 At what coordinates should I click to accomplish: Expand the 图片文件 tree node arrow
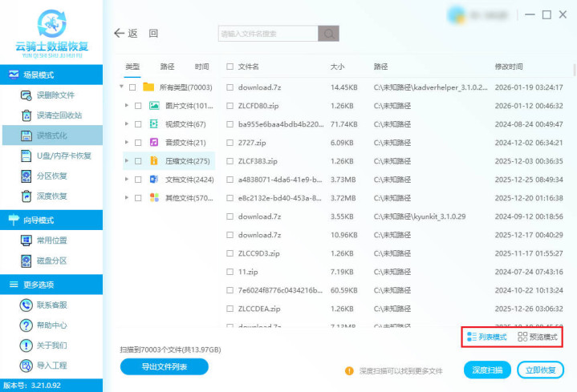click(x=127, y=105)
